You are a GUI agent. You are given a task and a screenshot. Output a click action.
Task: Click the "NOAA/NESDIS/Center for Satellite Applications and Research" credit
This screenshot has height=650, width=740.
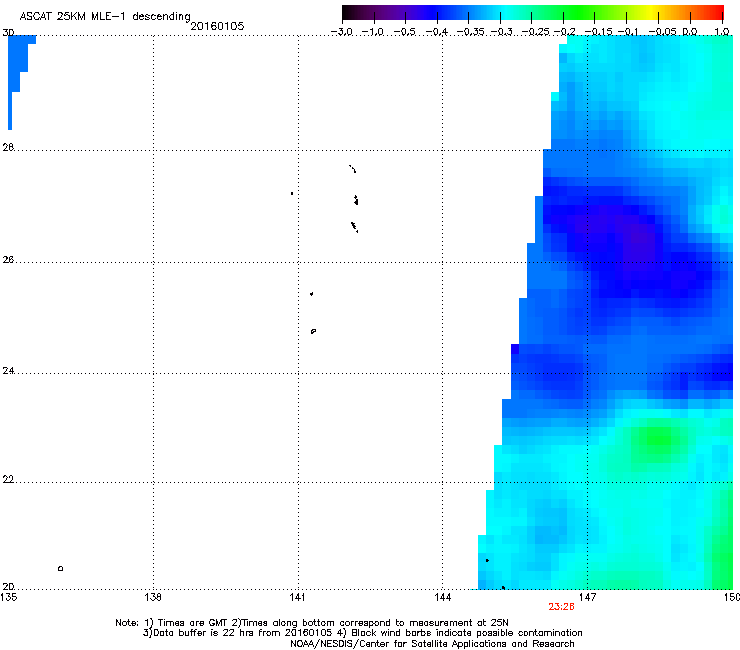[x=432, y=644]
